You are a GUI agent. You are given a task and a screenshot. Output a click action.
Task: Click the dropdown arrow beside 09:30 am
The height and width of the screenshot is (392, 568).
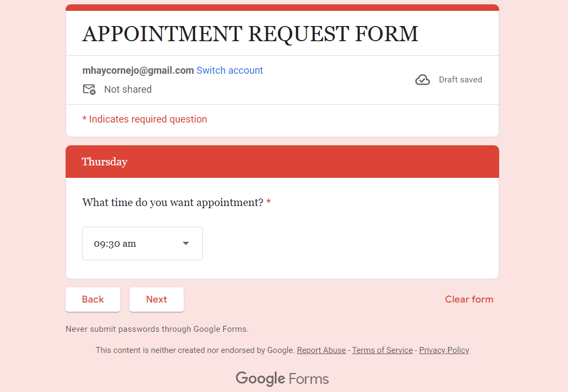(x=186, y=243)
